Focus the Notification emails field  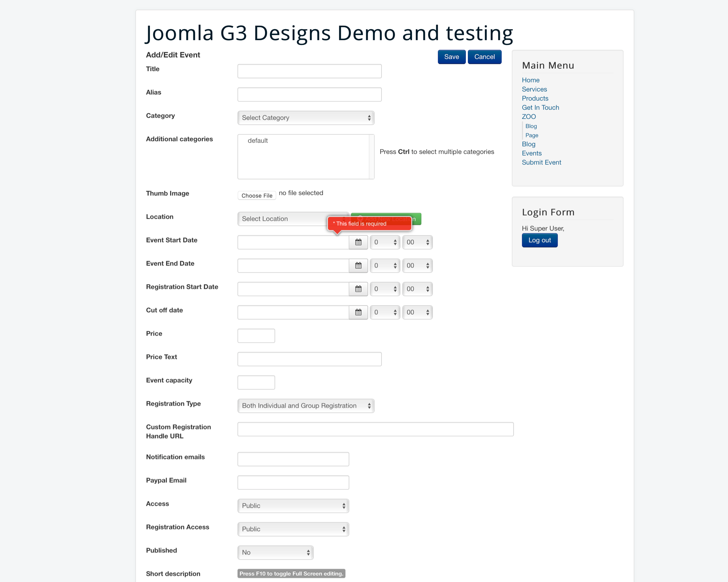[x=293, y=459]
